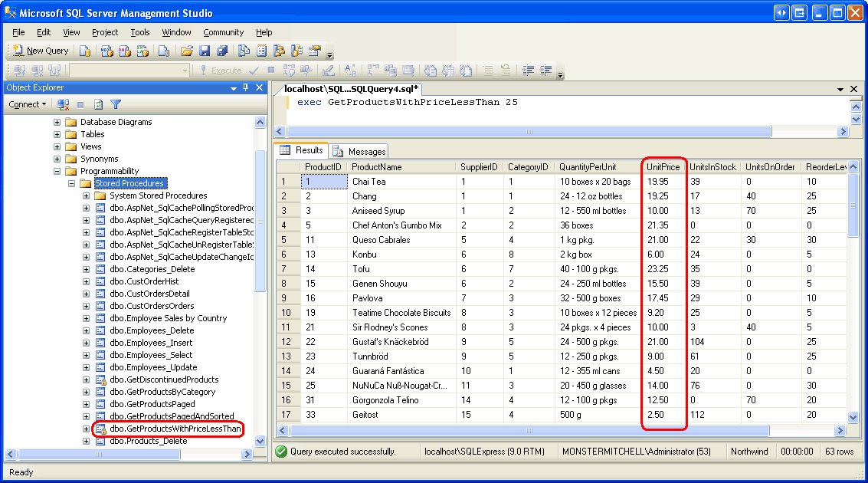Open the Community menu
This screenshot has width=868, height=483.
223,32
